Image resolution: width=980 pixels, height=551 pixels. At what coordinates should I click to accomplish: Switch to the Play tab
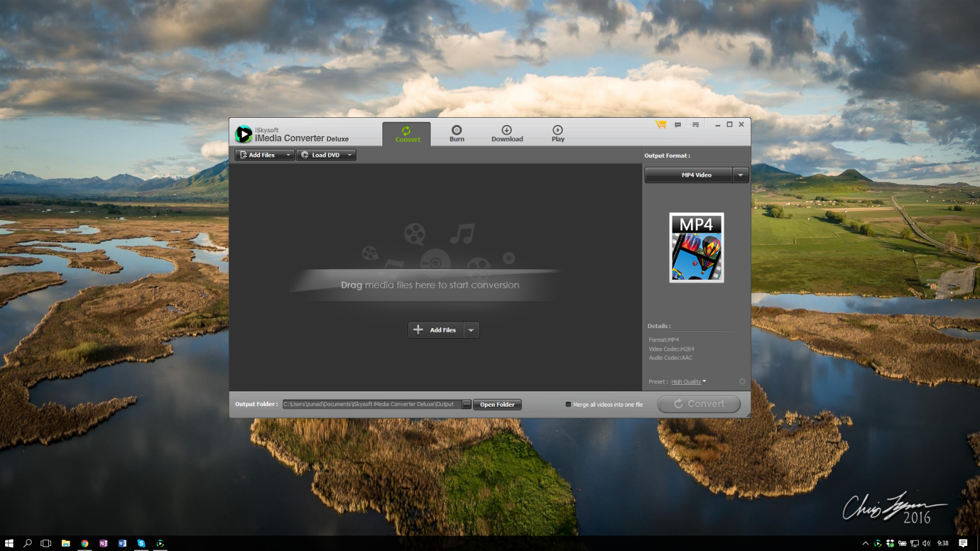click(x=558, y=133)
